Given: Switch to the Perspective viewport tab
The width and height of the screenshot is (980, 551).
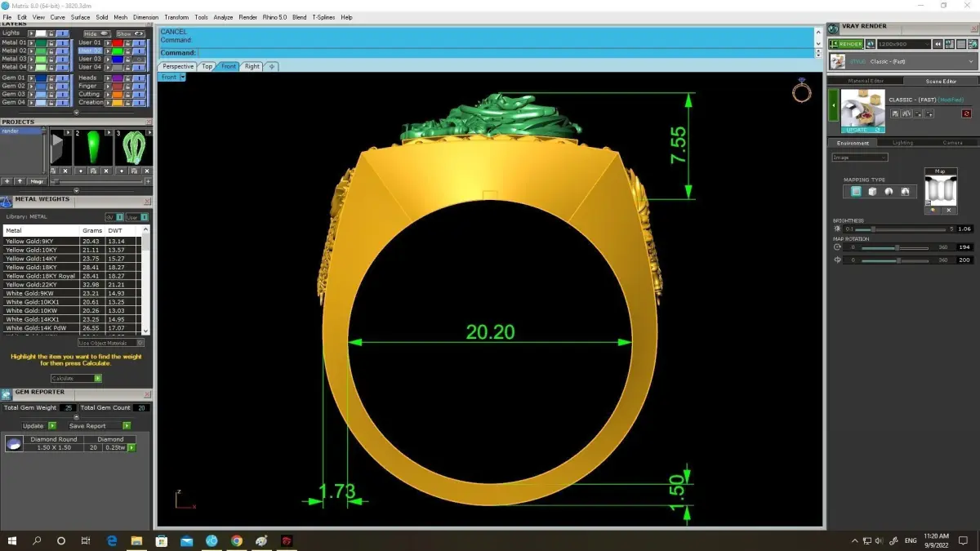Looking at the screenshot, I should pyautogui.click(x=178, y=66).
